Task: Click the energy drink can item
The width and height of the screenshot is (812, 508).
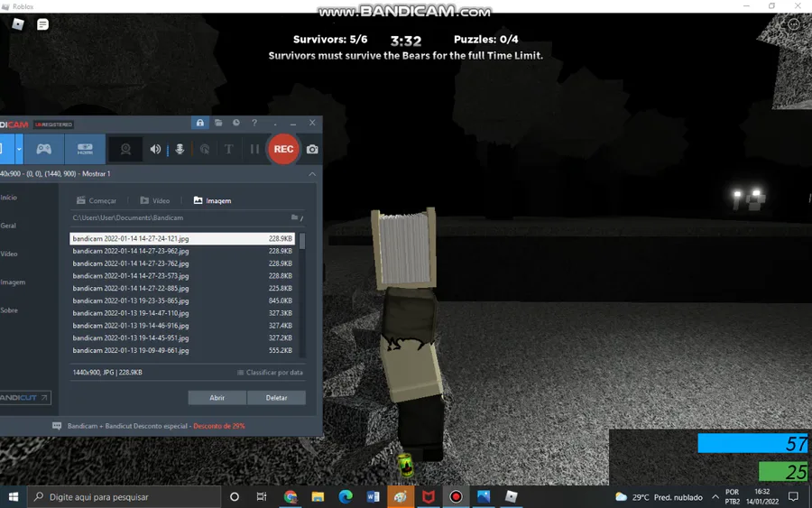Action: (x=405, y=465)
